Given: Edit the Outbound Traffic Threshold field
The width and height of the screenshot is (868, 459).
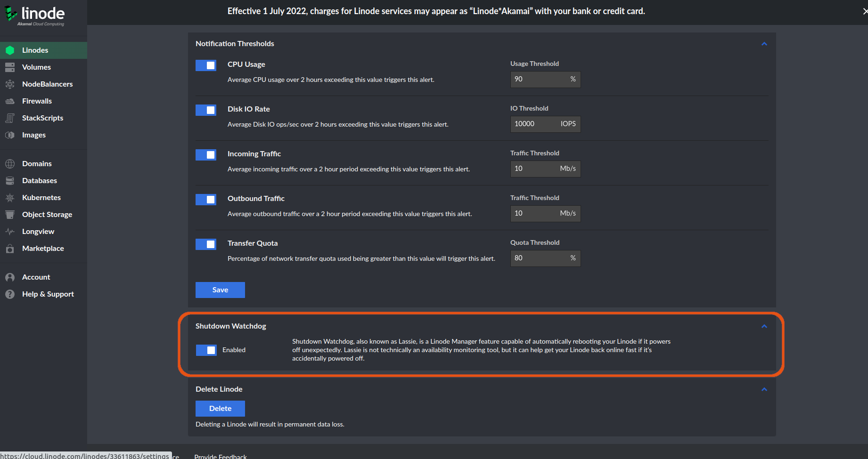Looking at the screenshot, I should click(545, 214).
